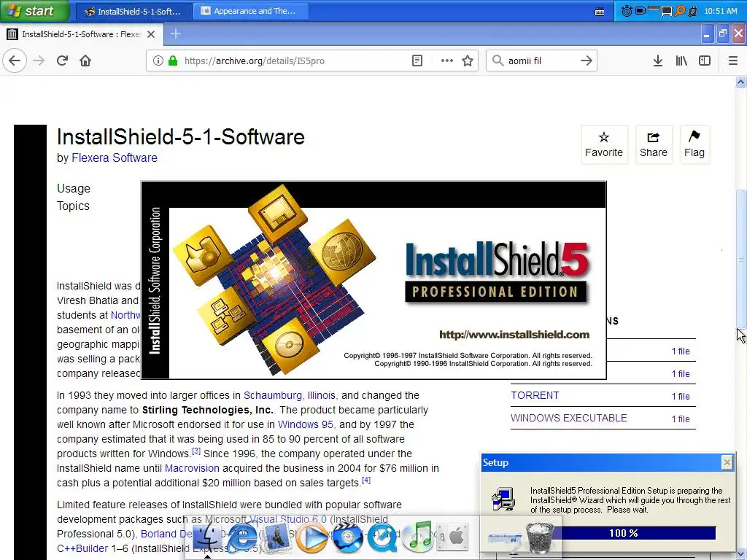Open the Trash in the dock
The image size is (747, 560).
(x=540, y=537)
